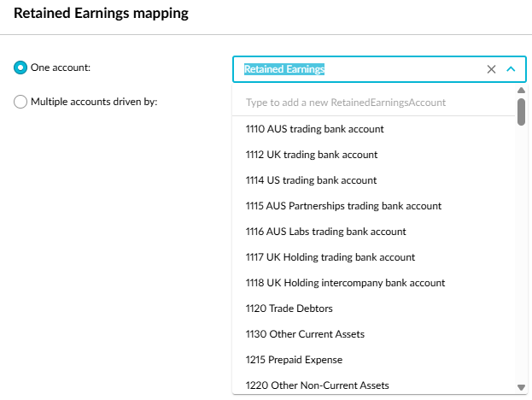The width and height of the screenshot is (532, 400).
Task: Click scrollbar up arrow in dropdown list
Action: click(521, 90)
